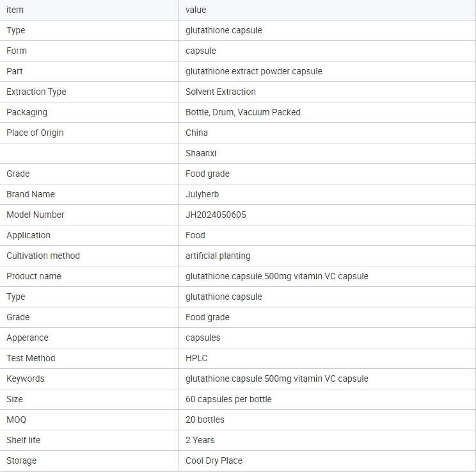Click the '60 capsules per bottle' size value
Image resolution: width=476 pixels, height=472 pixels.
[228, 399]
